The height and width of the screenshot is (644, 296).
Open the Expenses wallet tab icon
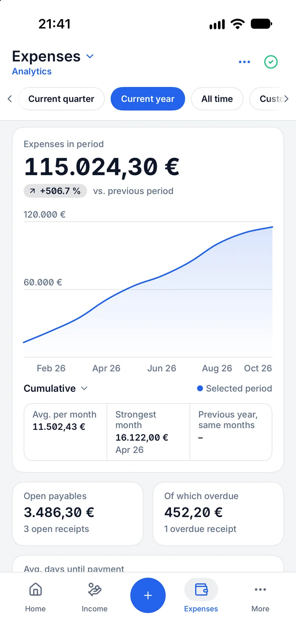pyautogui.click(x=201, y=589)
